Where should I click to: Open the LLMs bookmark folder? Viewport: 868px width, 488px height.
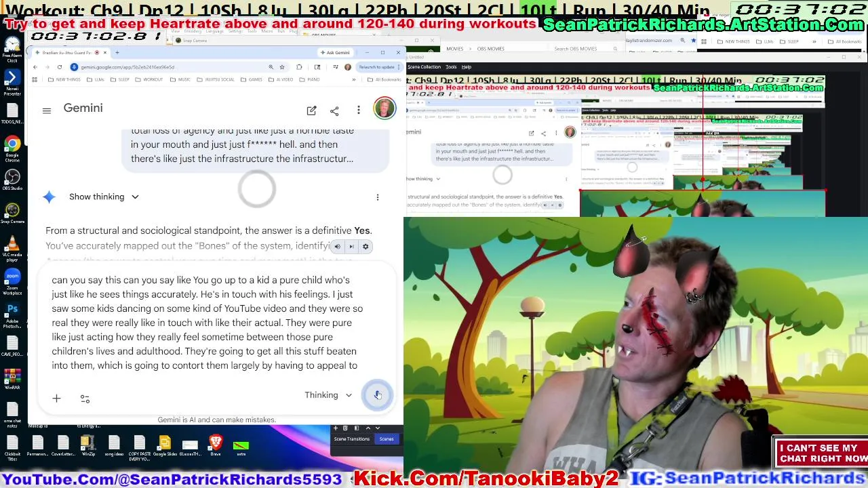[x=97, y=80]
